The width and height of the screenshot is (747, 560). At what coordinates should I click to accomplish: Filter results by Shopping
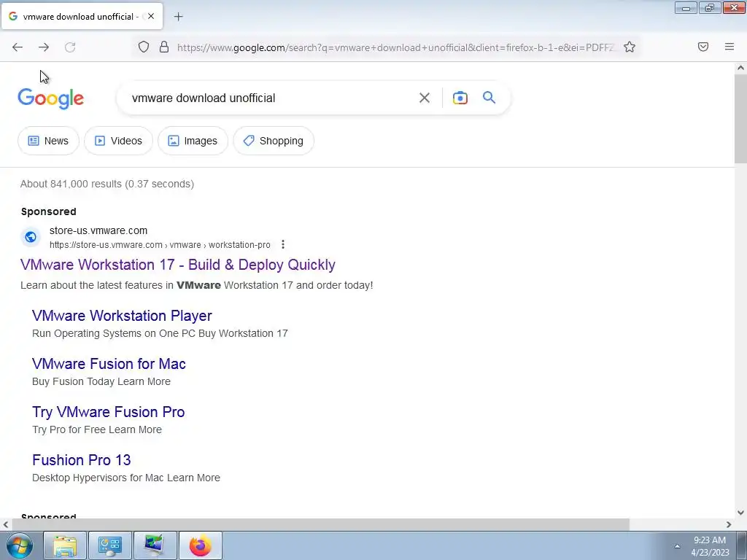(274, 141)
